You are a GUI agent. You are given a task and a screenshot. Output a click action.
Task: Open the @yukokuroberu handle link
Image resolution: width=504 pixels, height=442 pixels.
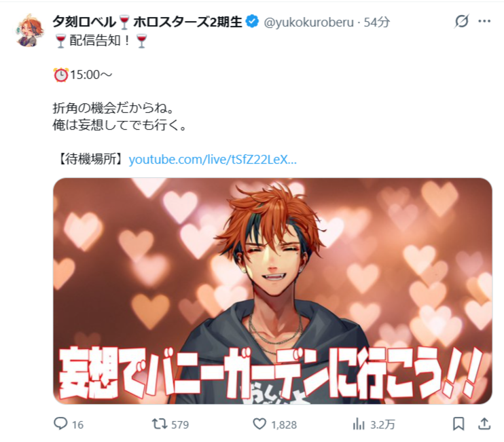click(308, 22)
